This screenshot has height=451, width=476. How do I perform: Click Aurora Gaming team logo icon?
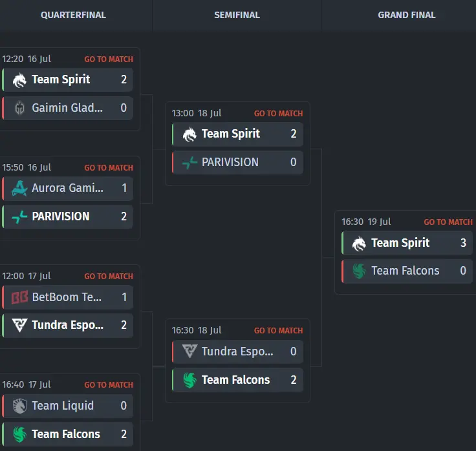(x=19, y=188)
